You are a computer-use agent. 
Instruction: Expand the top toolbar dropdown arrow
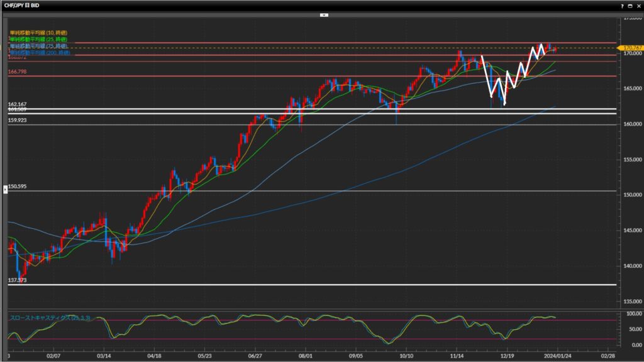pyautogui.click(x=324, y=14)
